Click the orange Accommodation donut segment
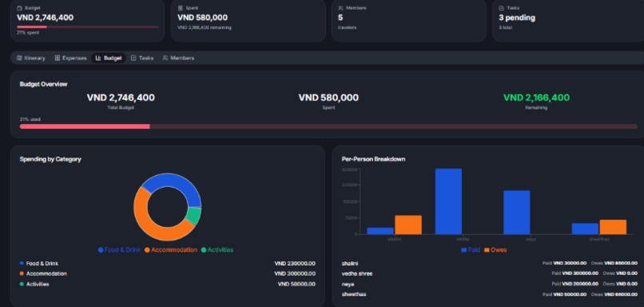This screenshot has height=307, width=644. (x=144, y=217)
